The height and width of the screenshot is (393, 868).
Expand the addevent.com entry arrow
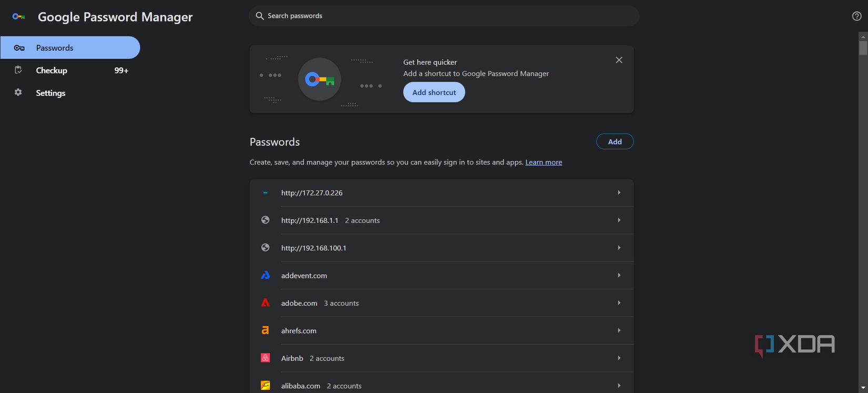click(619, 275)
